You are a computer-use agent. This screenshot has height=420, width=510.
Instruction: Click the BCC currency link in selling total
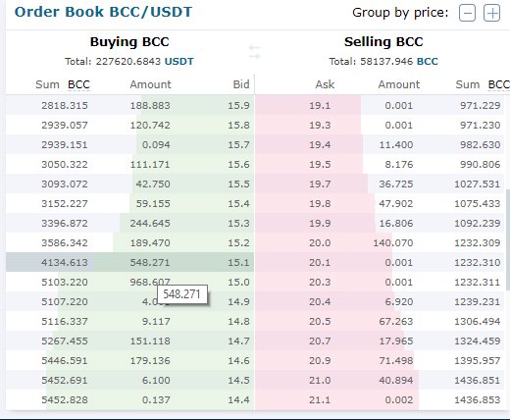(428, 62)
